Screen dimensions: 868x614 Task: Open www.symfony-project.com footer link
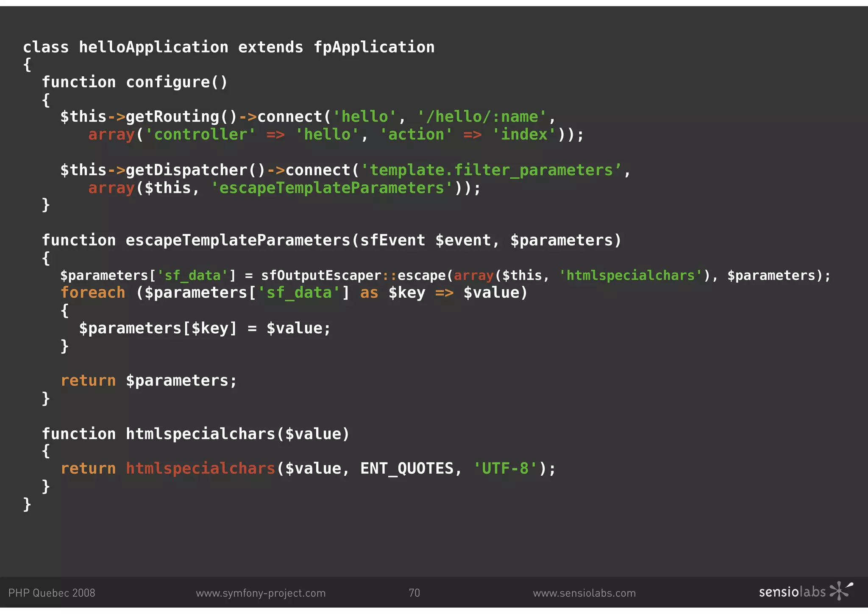pos(261,593)
